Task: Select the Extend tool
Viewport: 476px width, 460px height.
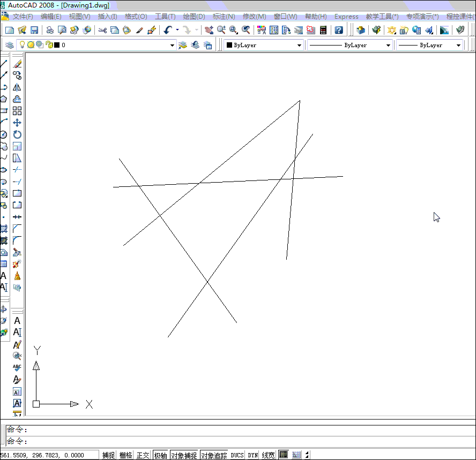Action: [17, 182]
